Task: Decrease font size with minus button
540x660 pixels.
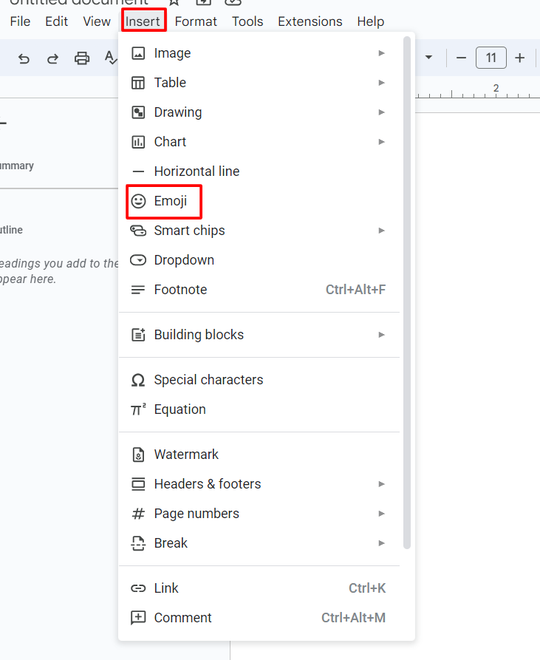Action: click(x=461, y=58)
